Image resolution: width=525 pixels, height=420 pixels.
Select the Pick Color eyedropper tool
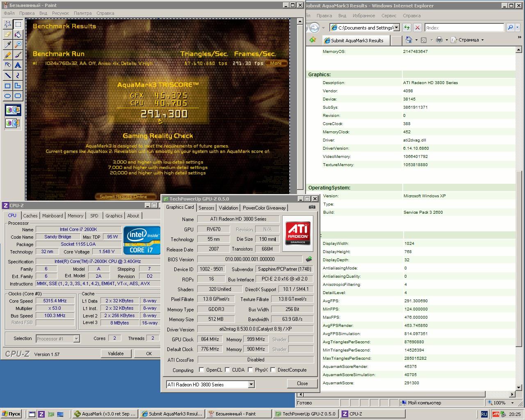coord(8,45)
